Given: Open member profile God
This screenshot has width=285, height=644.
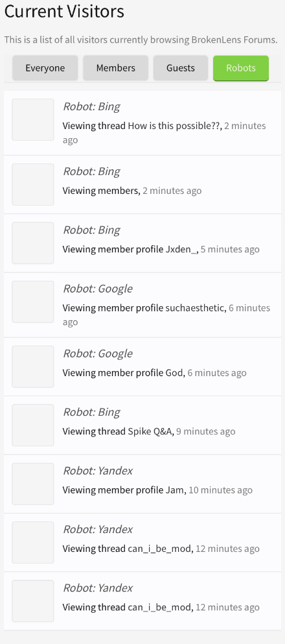Looking at the screenshot, I should [174, 373].
